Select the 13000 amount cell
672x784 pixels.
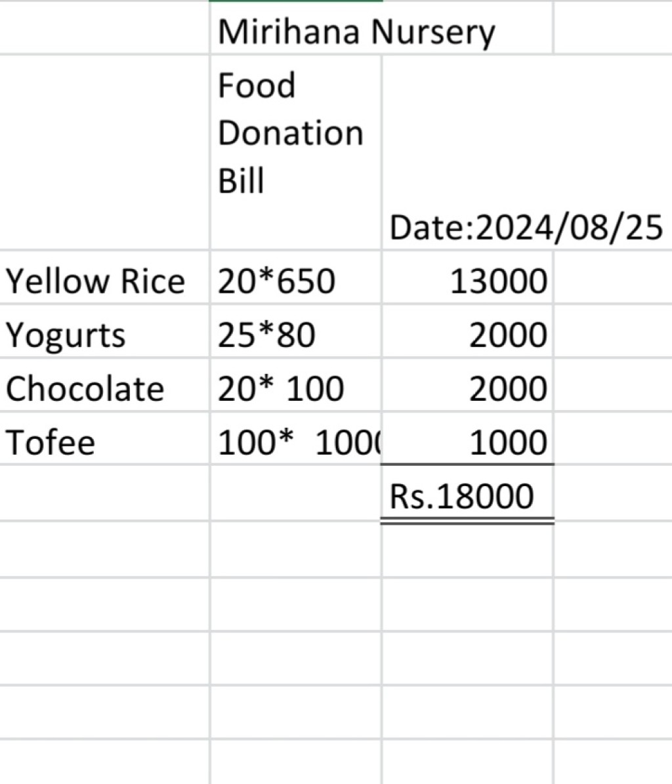(x=467, y=277)
